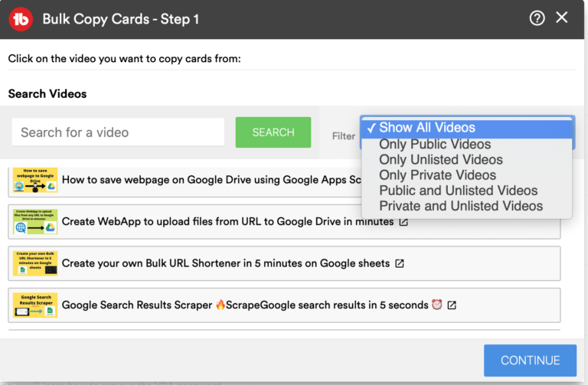This screenshot has width=588, height=385.
Task: Pick video 'Google Search Results Scraper'
Action: point(284,305)
